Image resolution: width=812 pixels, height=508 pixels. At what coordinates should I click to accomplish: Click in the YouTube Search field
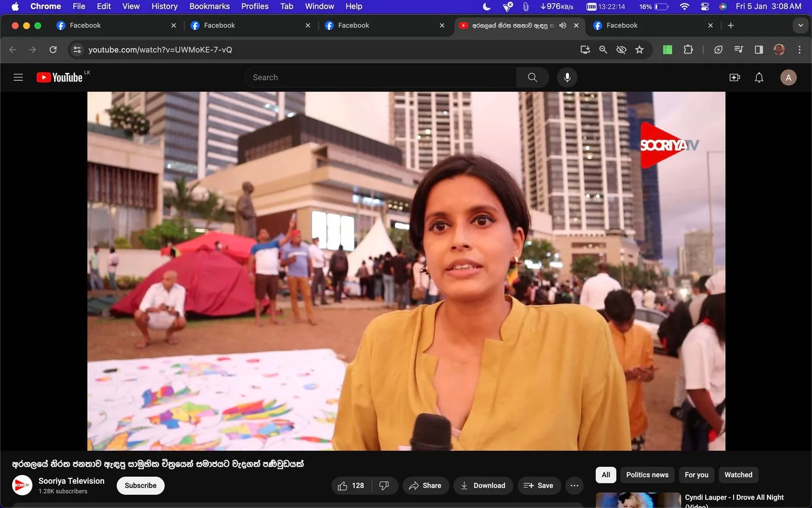(381, 77)
